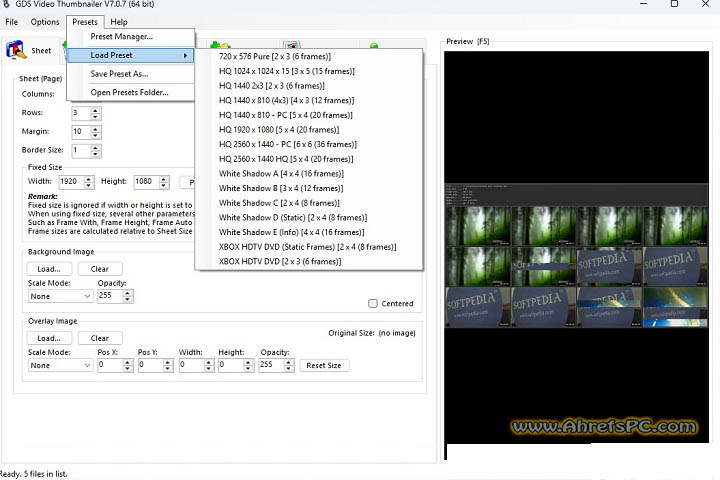This screenshot has width=720, height=480.
Task: Click the thumbnail sheet in Preview pane
Action: [x=576, y=255]
